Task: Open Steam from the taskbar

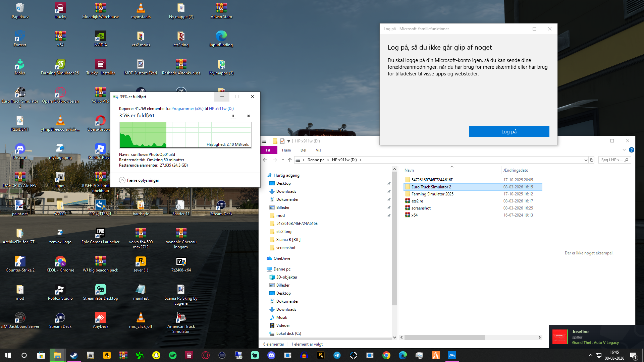Action: [74, 355]
